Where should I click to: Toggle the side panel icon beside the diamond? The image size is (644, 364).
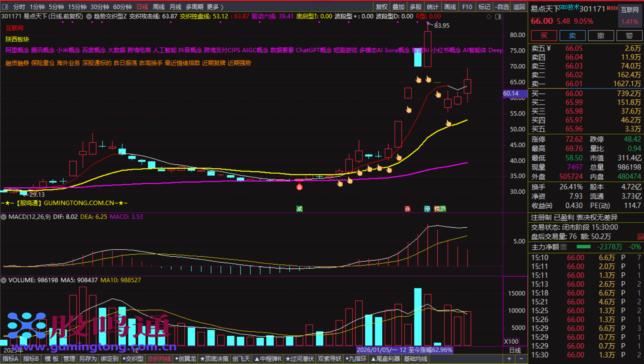498,17
